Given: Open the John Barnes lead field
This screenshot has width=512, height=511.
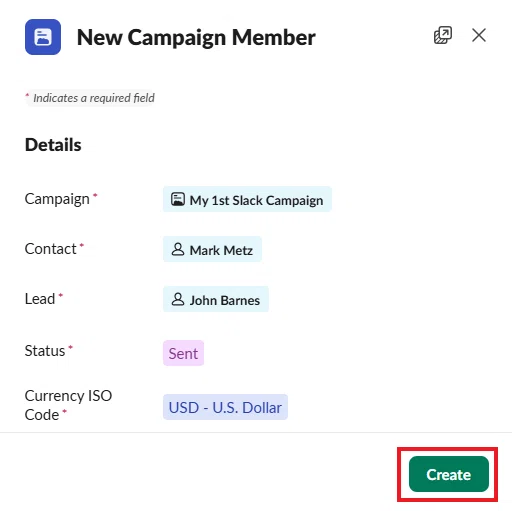Looking at the screenshot, I should pyautogui.click(x=216, y=299).
